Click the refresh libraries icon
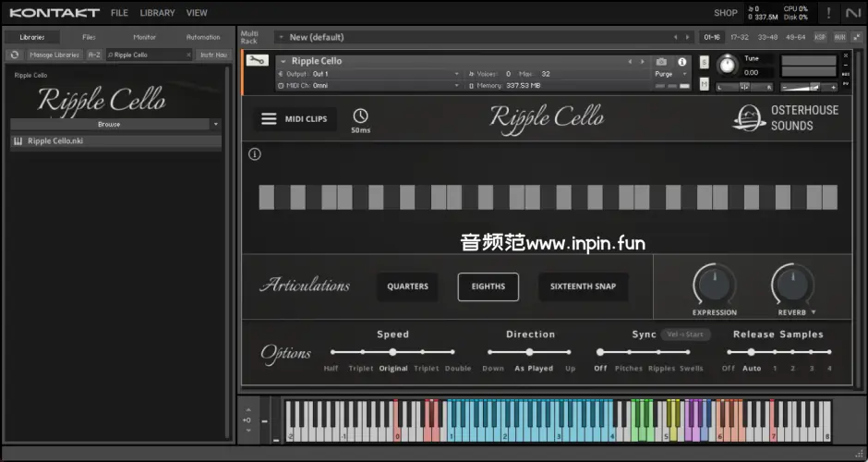 pos(15,55)
